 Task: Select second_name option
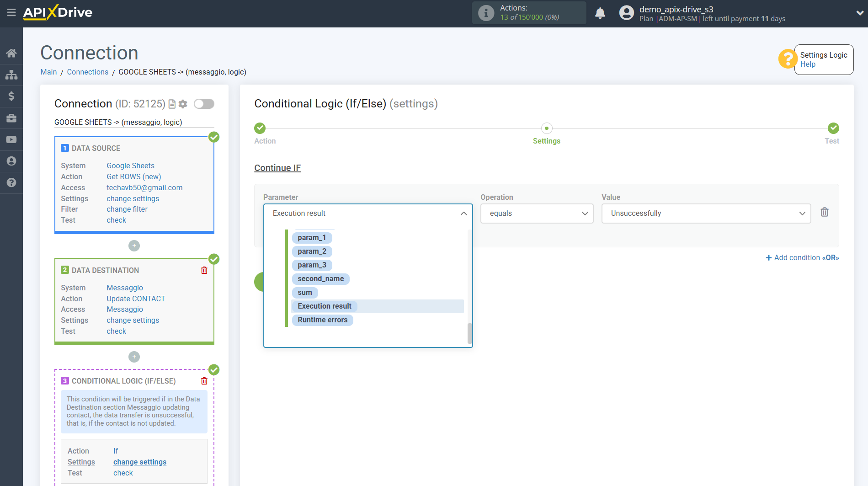point(321,279)
